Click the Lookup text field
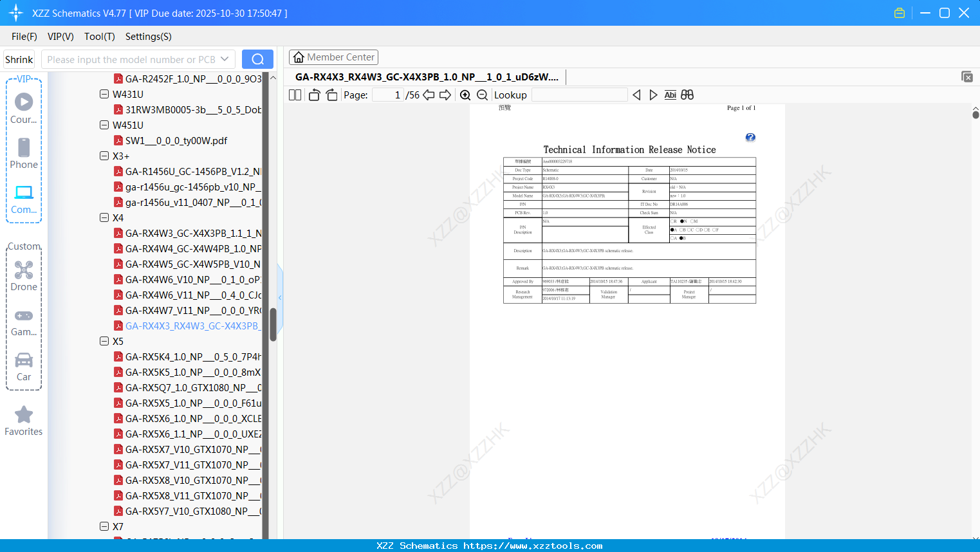The height and width of the screenshot is (552, 980). [580, 95]
